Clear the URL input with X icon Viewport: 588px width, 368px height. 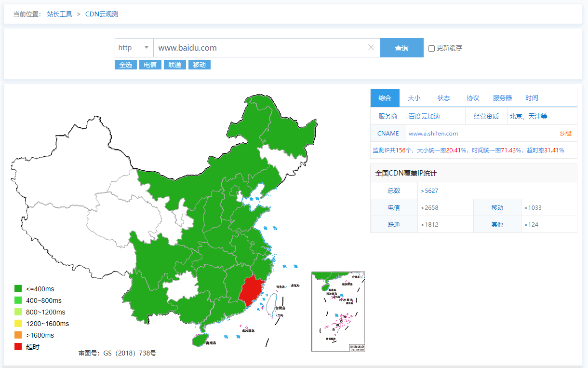[371, 47]
